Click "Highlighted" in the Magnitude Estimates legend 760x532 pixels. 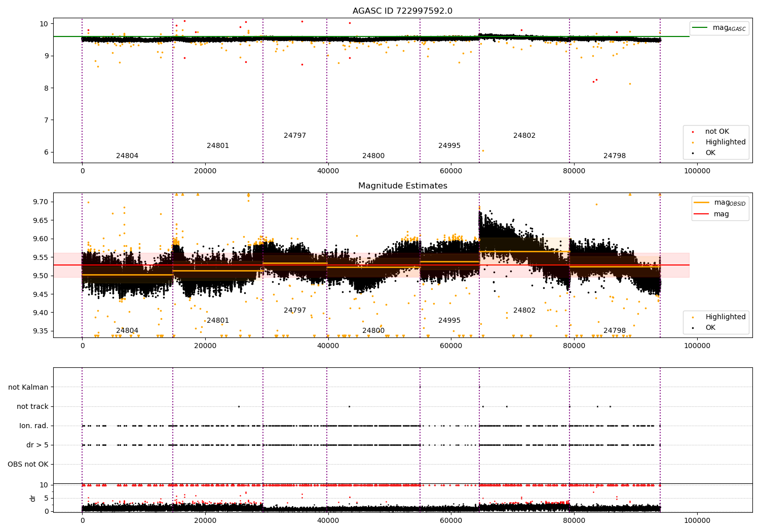coord(725,317)
